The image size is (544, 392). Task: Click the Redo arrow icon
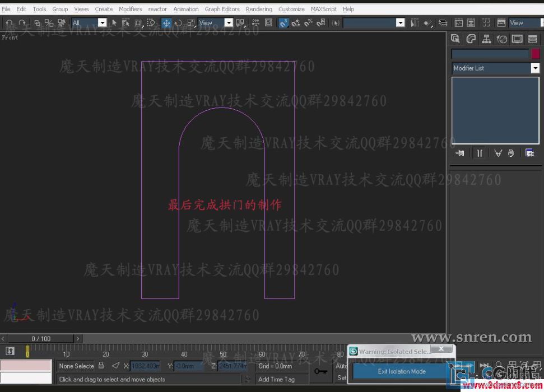point(22,23)
